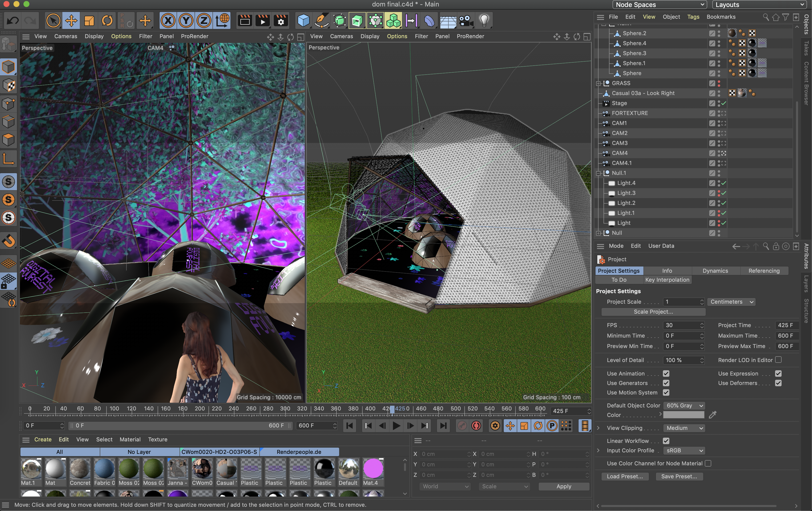The height and width of the screenshot is (511, 812).
Task: Enable Render LOD in Editor
Action: 778,360
